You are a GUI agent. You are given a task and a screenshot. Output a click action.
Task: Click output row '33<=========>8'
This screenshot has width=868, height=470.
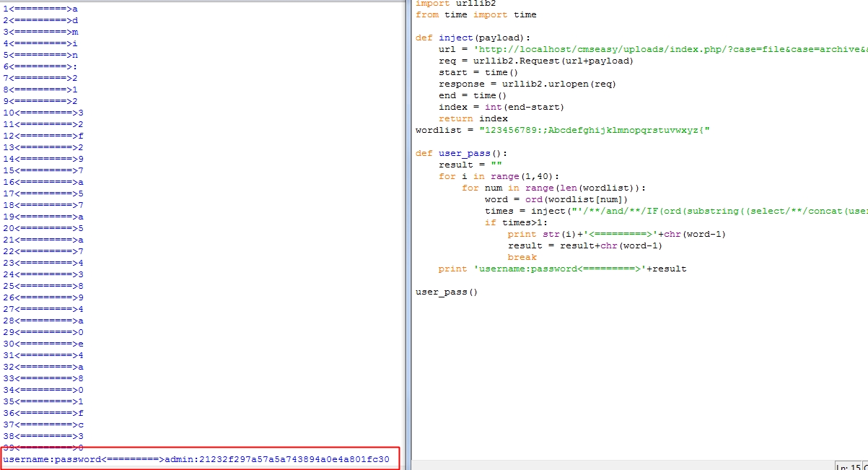point(43,378)
